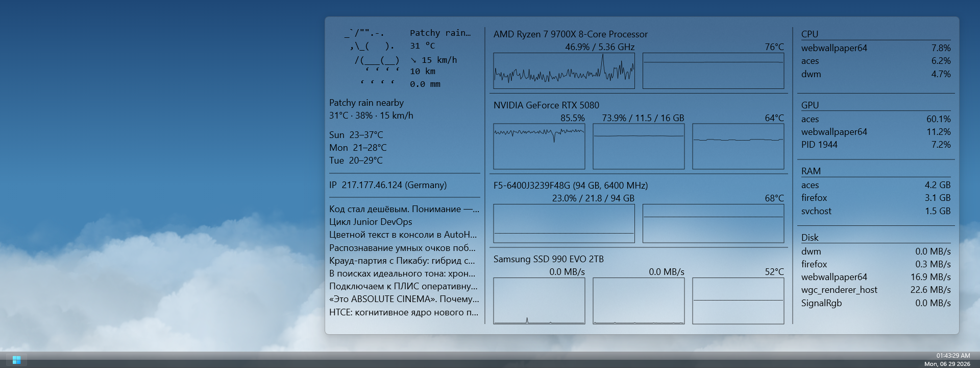Select the CPU temperature graph below 76°C
The image size is (980, 368).
pyautogui.click(x=713, y=71)
